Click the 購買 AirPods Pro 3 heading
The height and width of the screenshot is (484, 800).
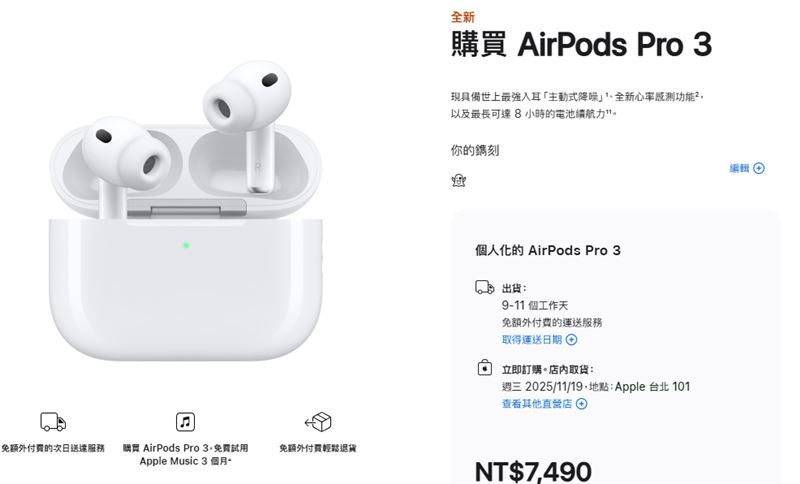point(581,44)
